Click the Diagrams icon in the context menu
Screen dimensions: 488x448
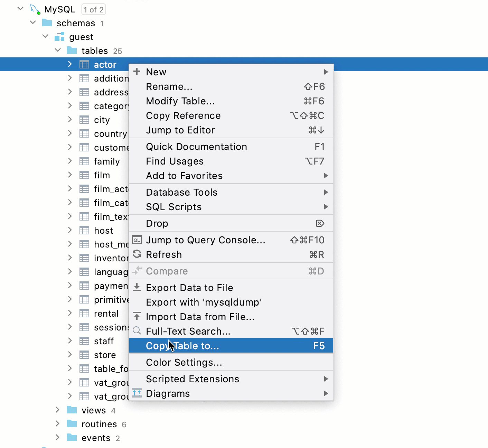137,393
